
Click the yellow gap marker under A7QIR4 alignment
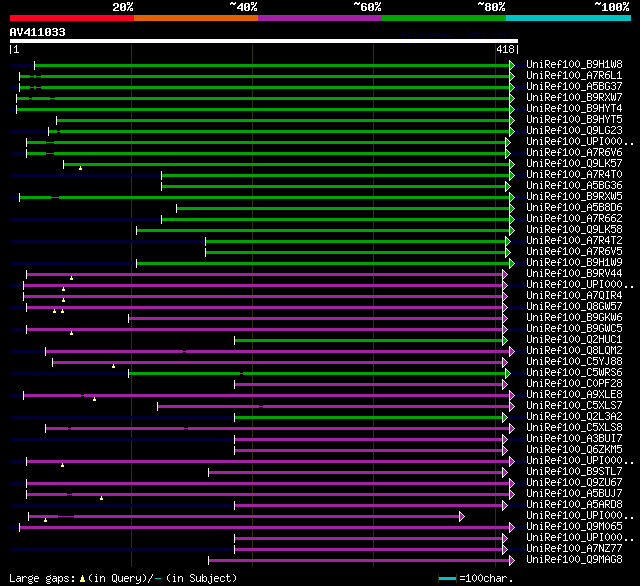pyautogui.click(x=63, y=300)
